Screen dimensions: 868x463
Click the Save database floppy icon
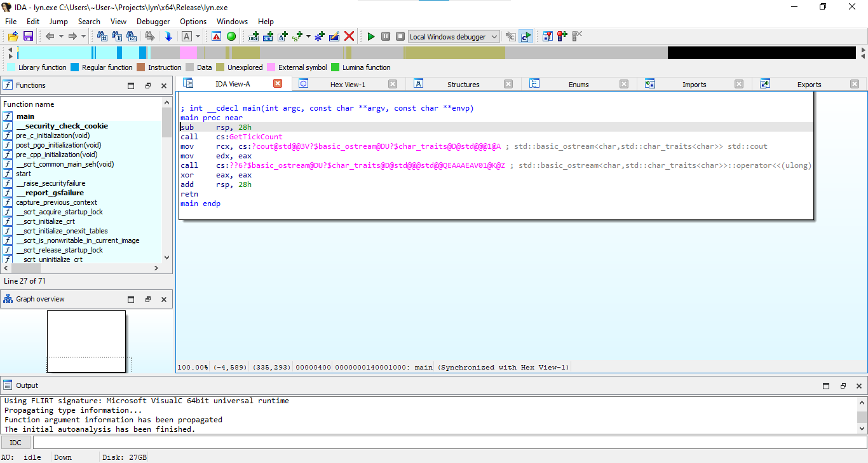(28, 36)
